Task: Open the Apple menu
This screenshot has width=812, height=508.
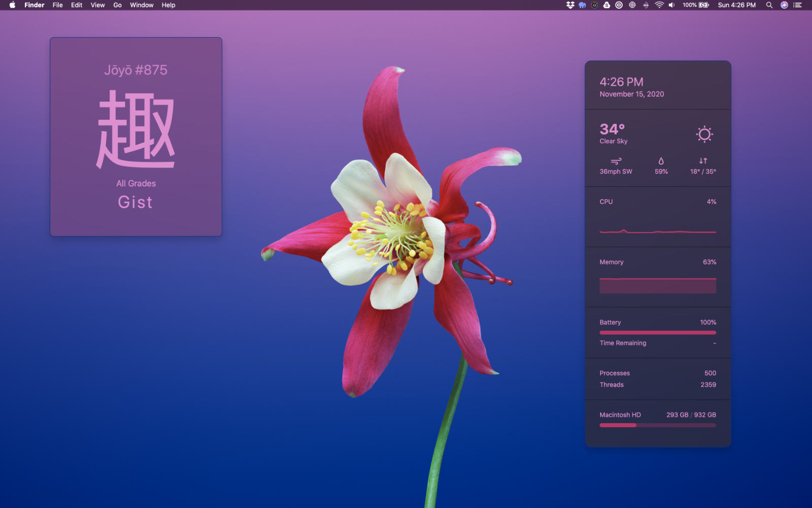Action: point(12,5)
